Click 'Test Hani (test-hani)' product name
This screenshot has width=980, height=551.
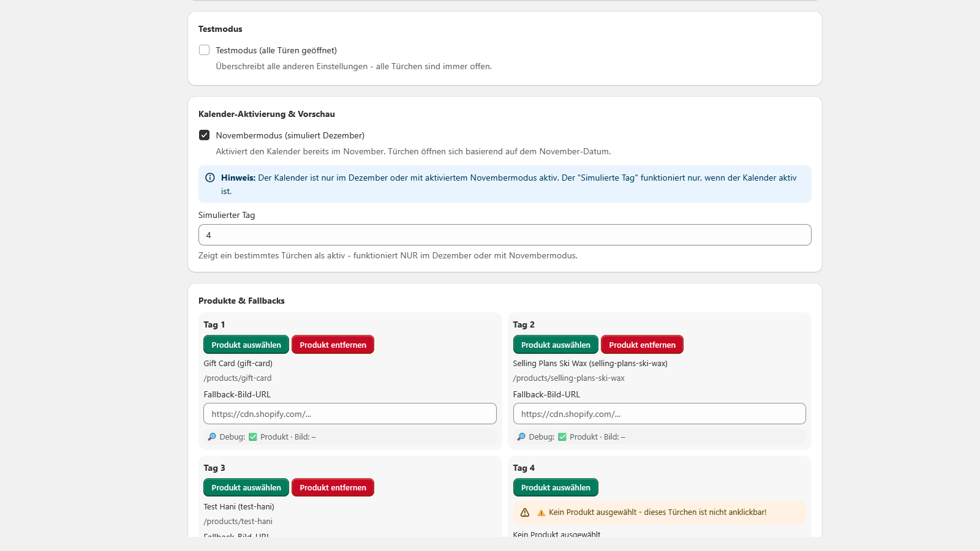(x=239, y=507)
